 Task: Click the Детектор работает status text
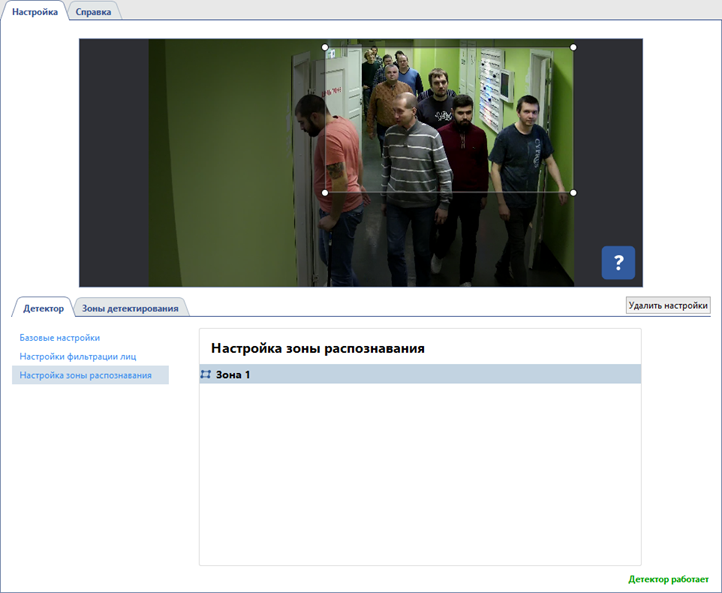click(668, 579)
